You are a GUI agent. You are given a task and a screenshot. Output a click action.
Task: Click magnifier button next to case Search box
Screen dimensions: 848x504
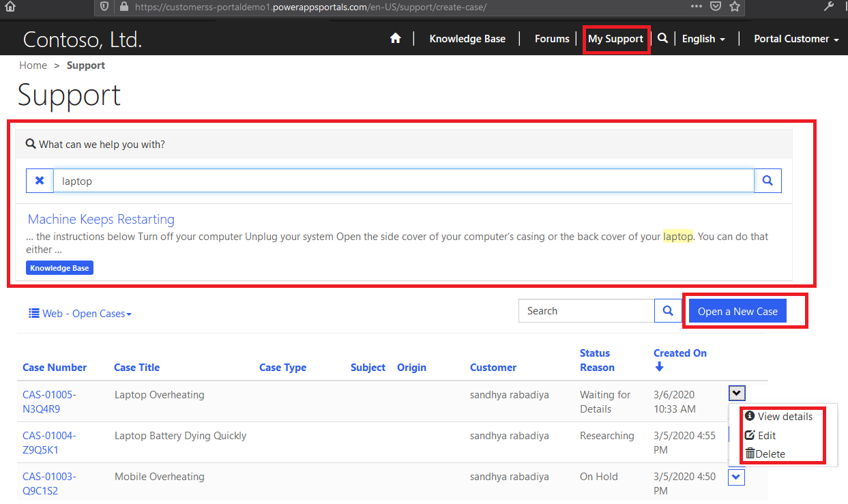click(667, 311)
